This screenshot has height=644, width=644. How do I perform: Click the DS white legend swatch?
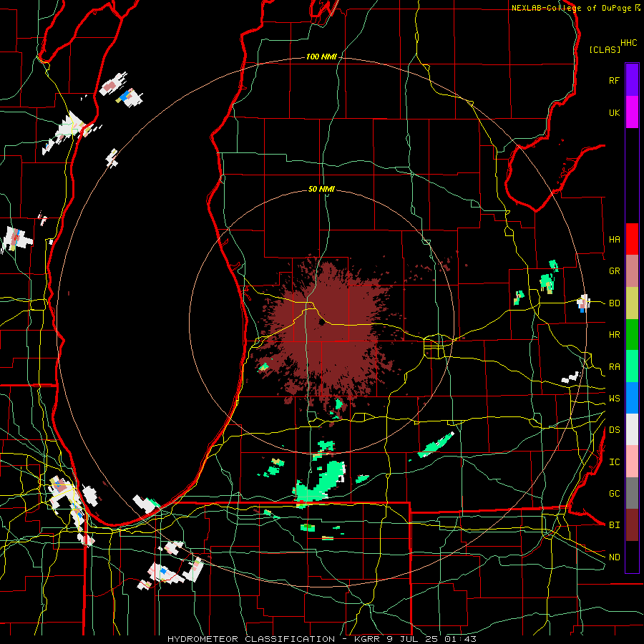click(632, 429)
